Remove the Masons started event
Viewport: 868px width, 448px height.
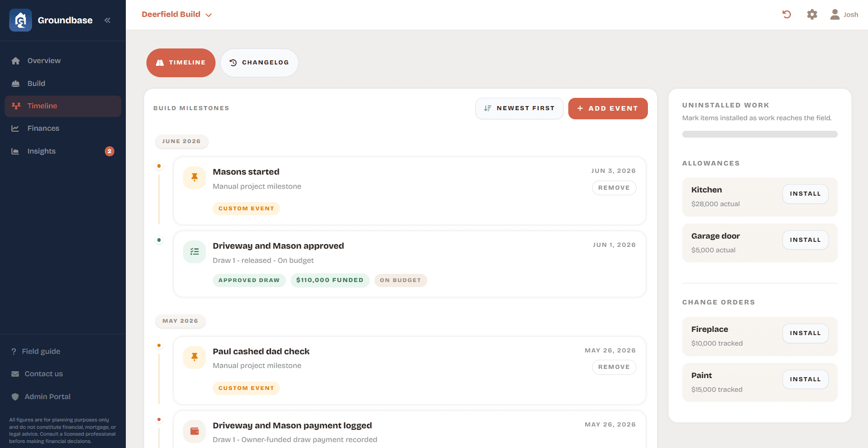614,188
